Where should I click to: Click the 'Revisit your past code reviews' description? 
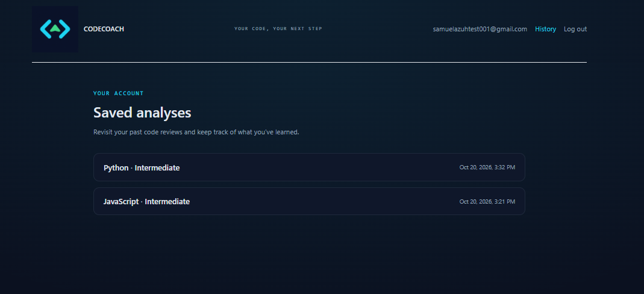point(196,132)
